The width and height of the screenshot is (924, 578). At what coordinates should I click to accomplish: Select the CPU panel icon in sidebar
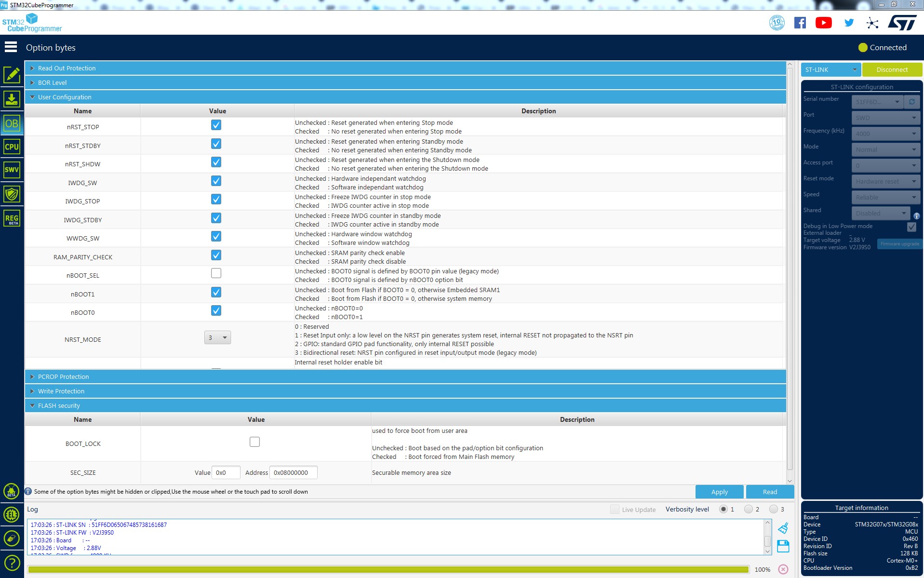click(12, 147)
